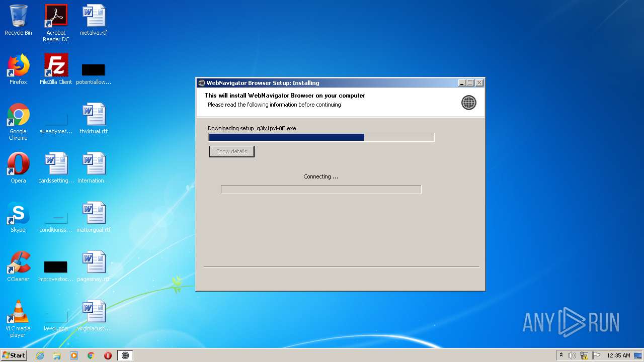Open internation… document icon

click(x=94, y=168)
